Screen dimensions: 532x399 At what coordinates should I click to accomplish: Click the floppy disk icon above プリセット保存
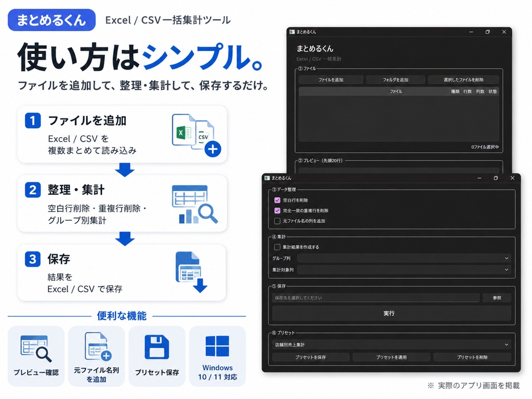157,347
